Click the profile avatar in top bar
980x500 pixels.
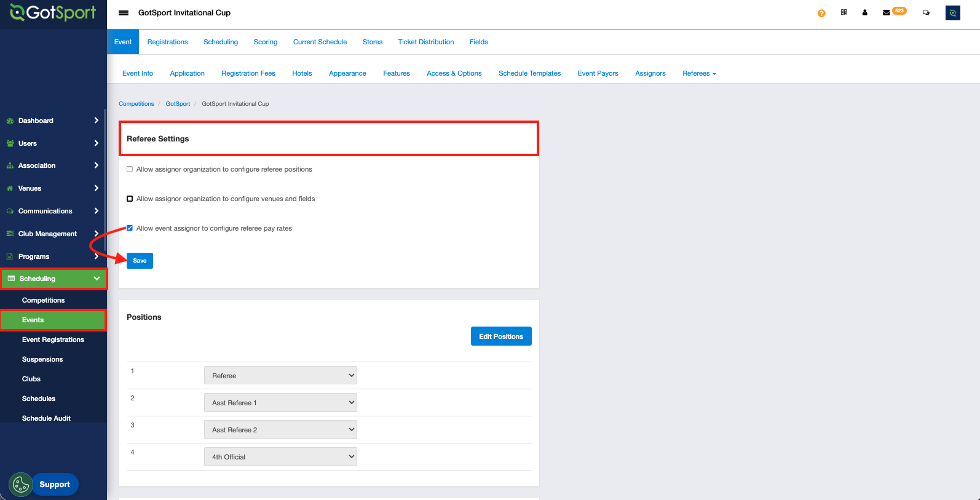tap(952, 13)
